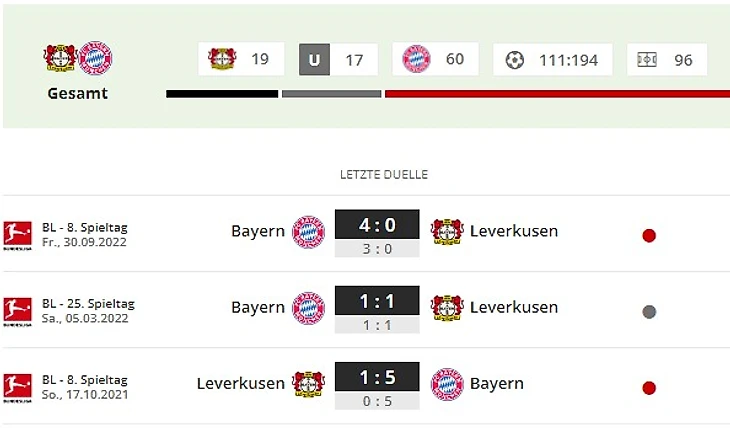Click the football goals icon 111:194
The width and height of the screenshot is (730, 428).
514,60
